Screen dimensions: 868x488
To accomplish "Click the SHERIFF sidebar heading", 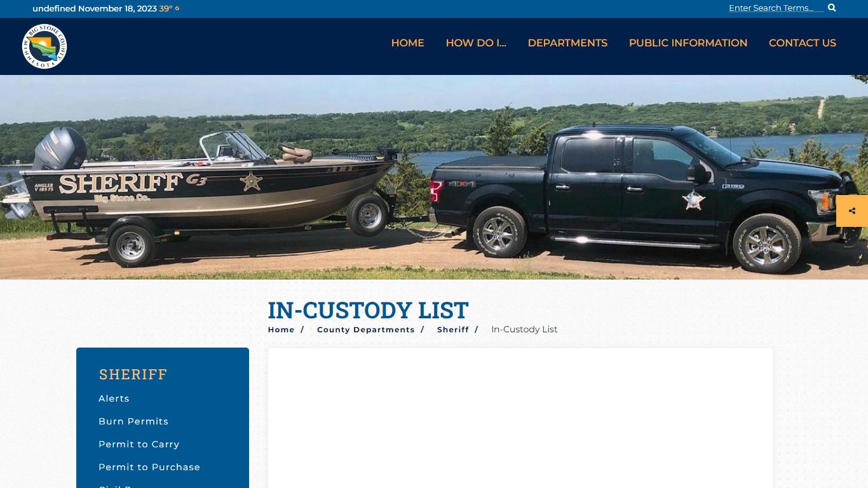I will pos(133,374).
